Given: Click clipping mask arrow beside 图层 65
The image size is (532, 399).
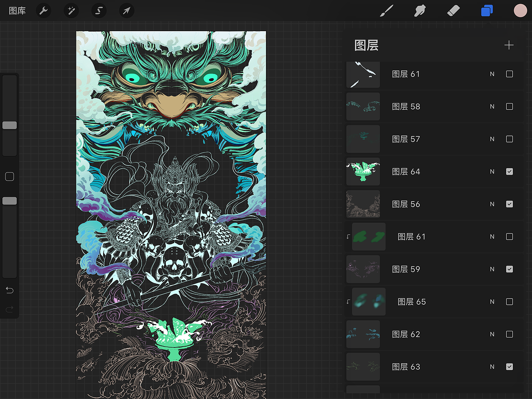Looking at the screenshot, I should [348, 302].
